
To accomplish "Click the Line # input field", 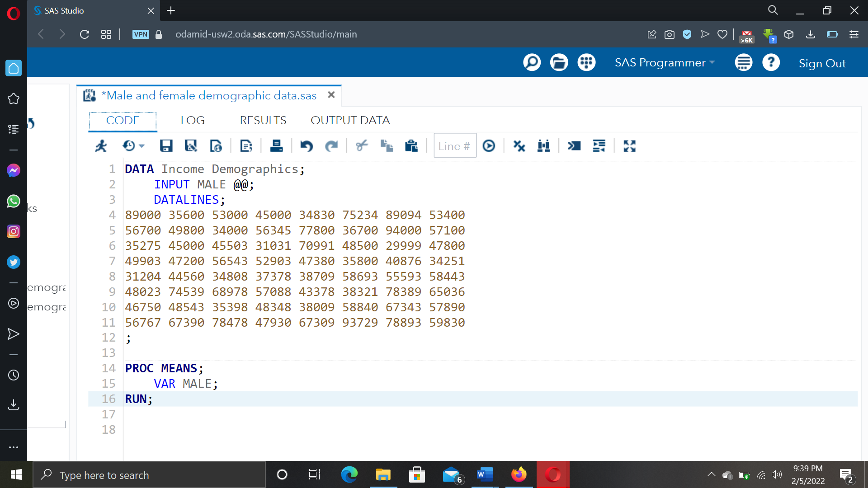I will pos(454,145).
